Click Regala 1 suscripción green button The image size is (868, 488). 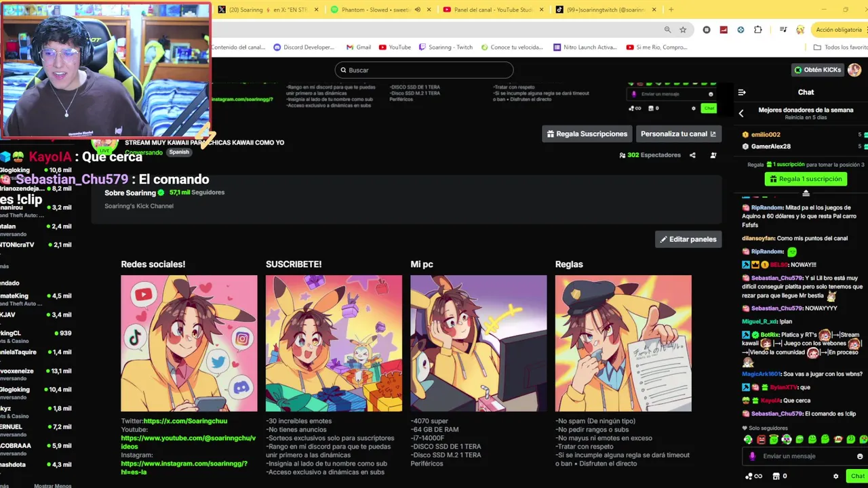click(806, 179)
